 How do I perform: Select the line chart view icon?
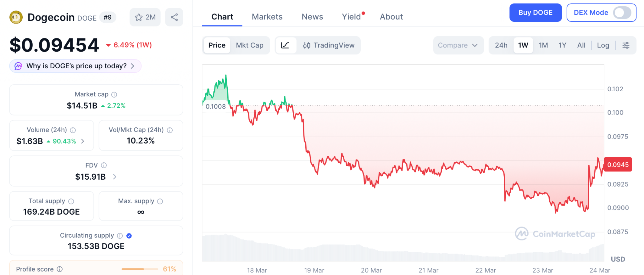click(x=285, y=45)
